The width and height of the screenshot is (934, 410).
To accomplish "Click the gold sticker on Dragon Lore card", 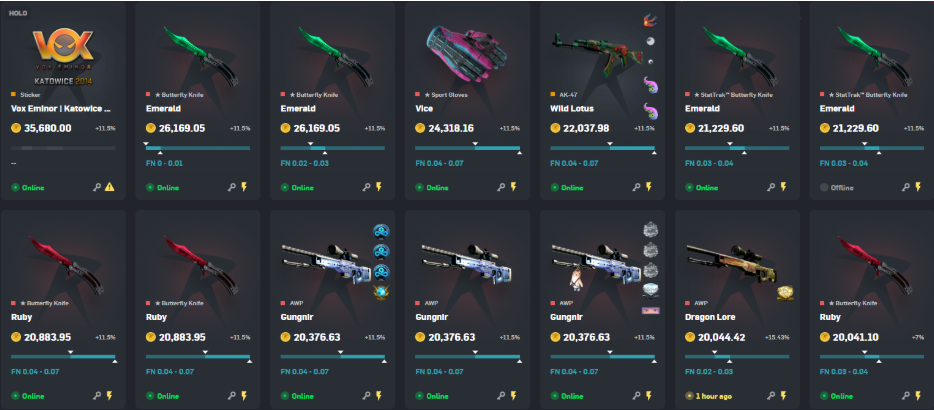I will tap(784, 292).
